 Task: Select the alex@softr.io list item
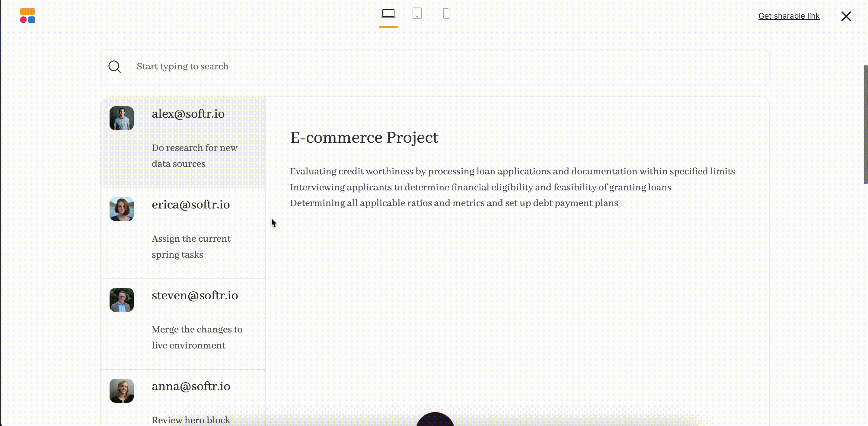pos(188,114)
